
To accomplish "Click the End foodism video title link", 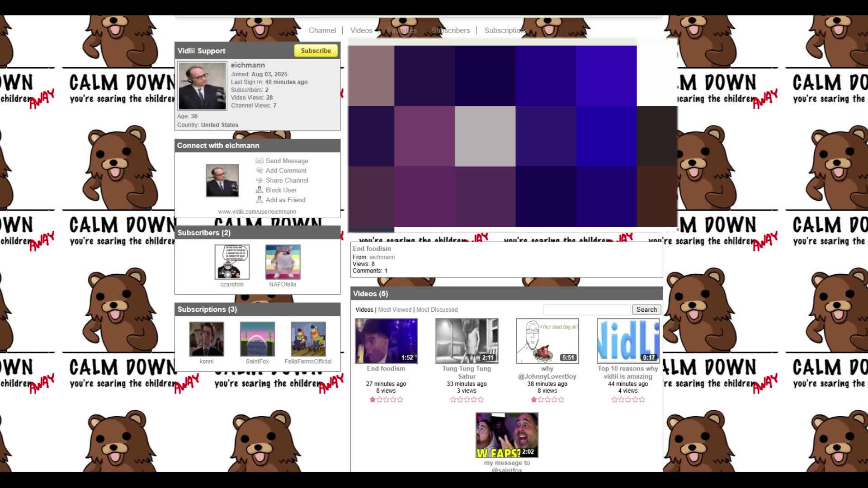I will click(386, 369).
